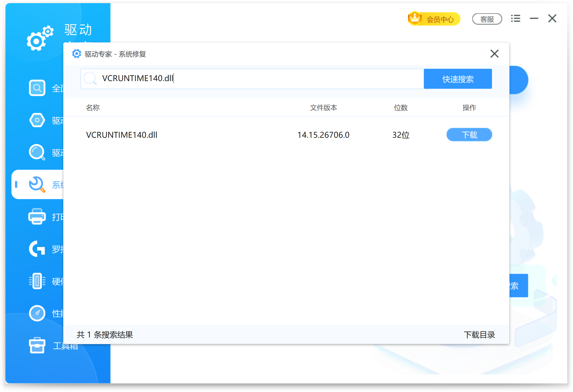The height and width of the screenshot is (392, 573).
Task: Click version value 14.15.26706.0
Action: [323, 135]
